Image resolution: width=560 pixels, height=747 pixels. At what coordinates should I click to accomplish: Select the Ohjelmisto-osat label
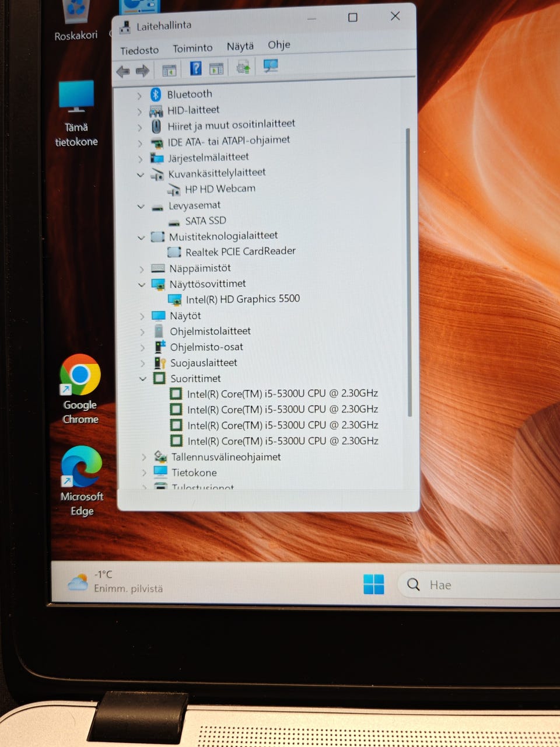[x=206, y=347]
